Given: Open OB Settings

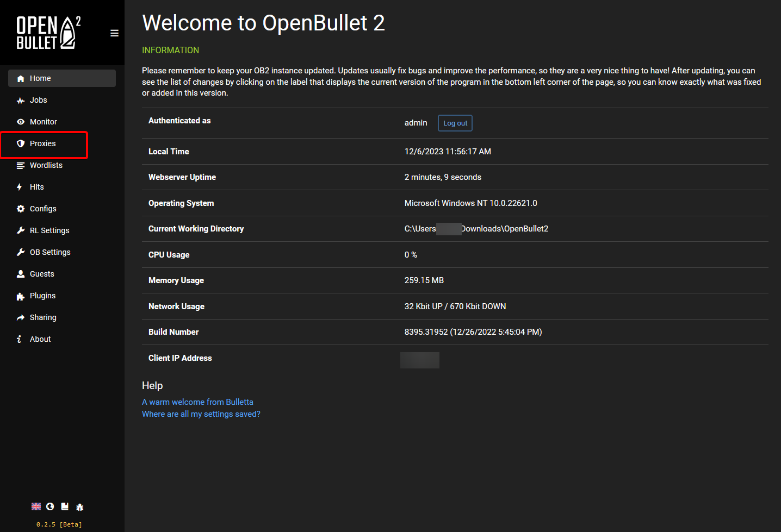Looking at the screenshot, I should pos(62,252).
